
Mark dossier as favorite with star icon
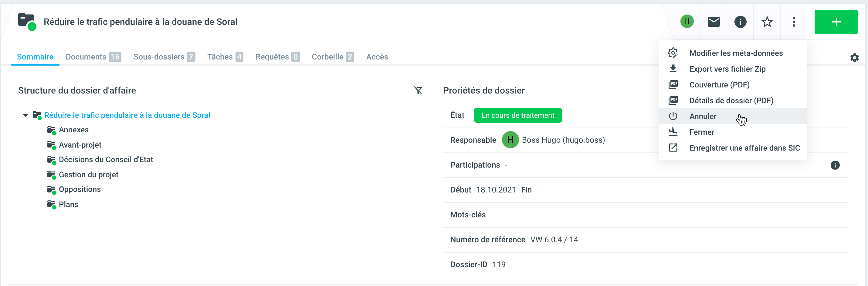767,22
